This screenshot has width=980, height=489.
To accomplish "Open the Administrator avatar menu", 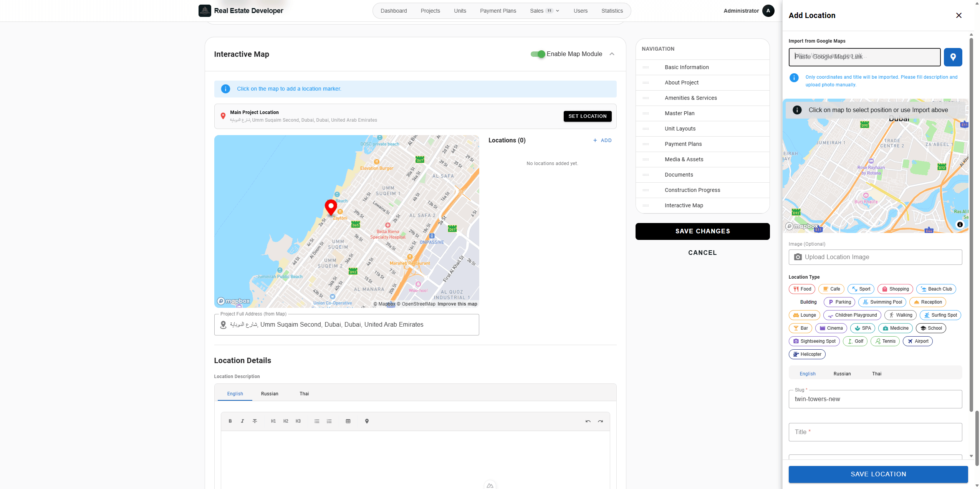I will [768, 11].
